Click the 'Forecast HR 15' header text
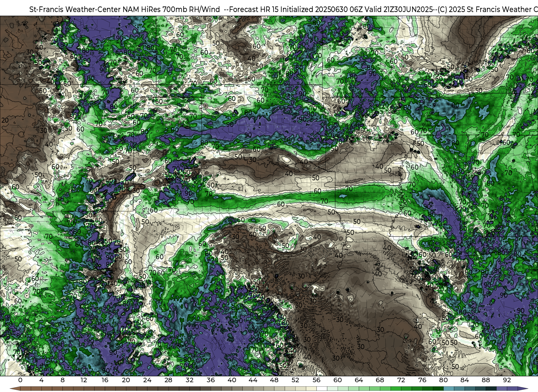This screenshot has height=392, width=538. point(254,9)
